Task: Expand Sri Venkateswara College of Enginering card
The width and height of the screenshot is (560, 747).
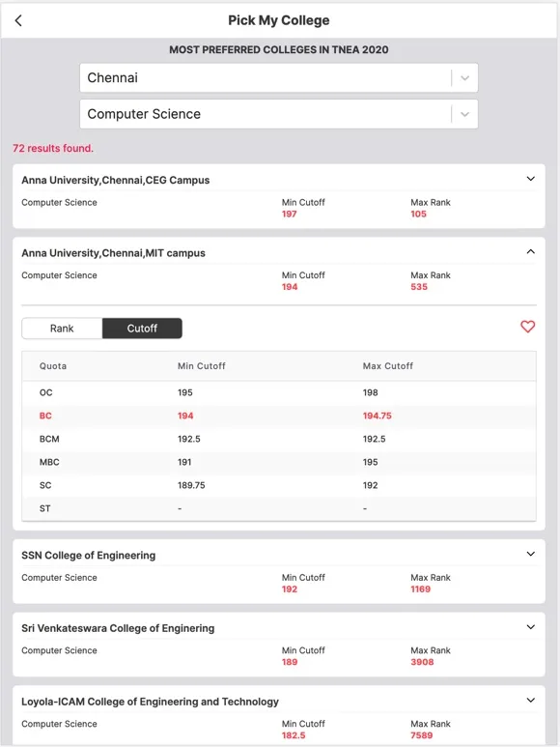Action: tap(530, 627)
